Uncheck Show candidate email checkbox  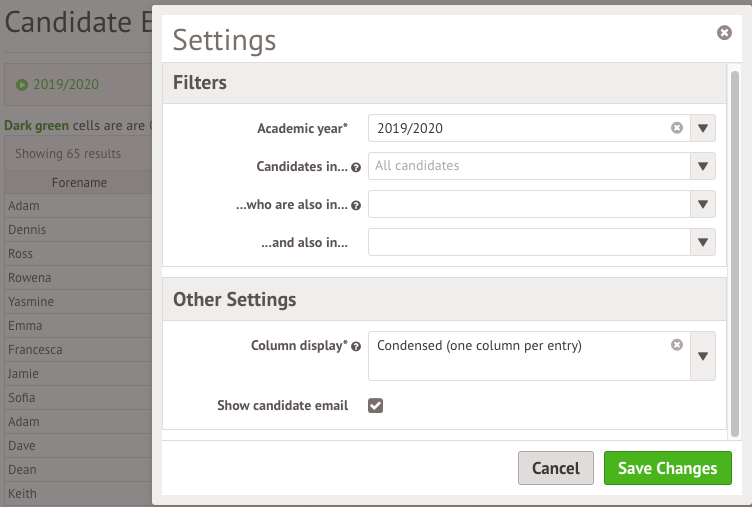(376, 405)
